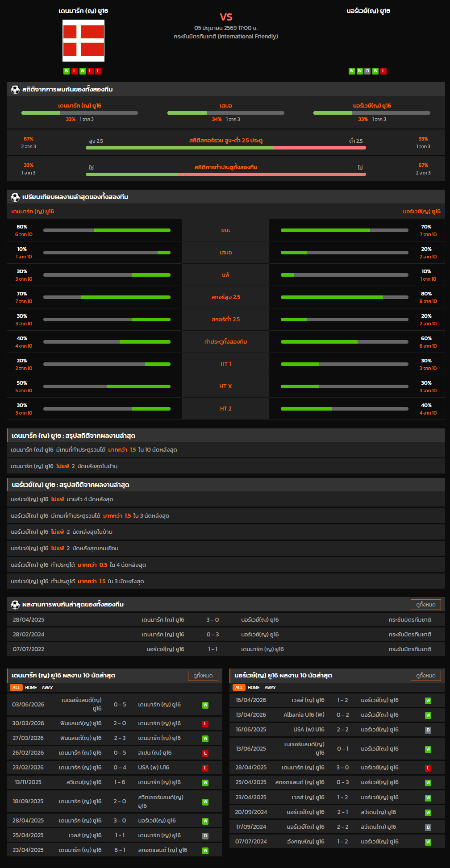Image resolution: width=450 pixels, height=868 pixels.
Task: Select ALL tab in Denmark last 10 matches
Action: pyautogui.click(x=16, y=688)
